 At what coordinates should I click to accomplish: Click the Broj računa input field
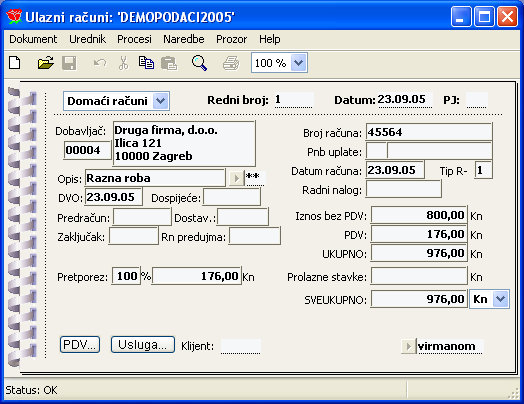429,132
